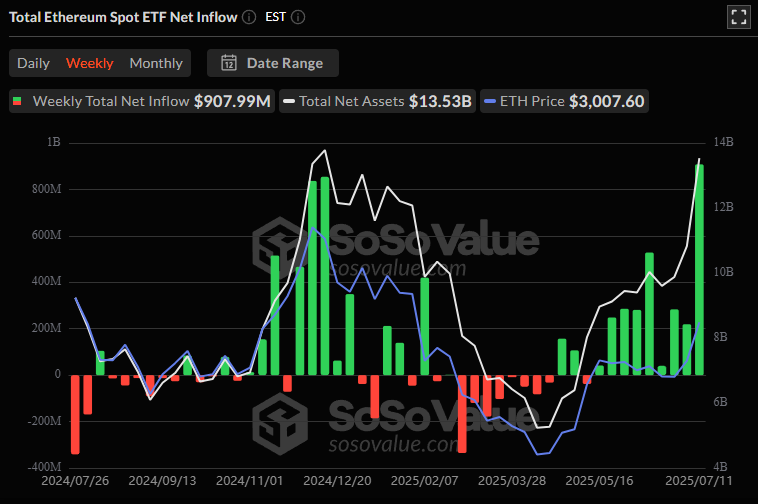Click the $907.99M inflow value

(x=233, y=101)
